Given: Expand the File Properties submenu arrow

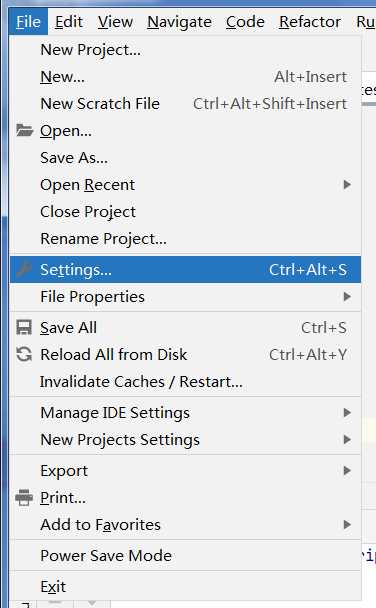Looking at the screenshot, I should pyautogui.click(x=347, y=297).
